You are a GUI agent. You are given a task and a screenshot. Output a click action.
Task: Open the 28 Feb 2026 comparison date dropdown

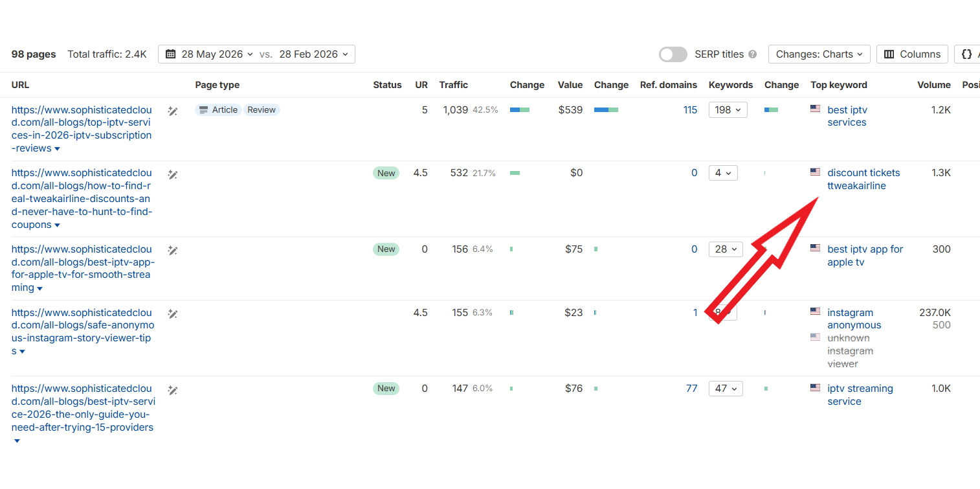point(314,54)
